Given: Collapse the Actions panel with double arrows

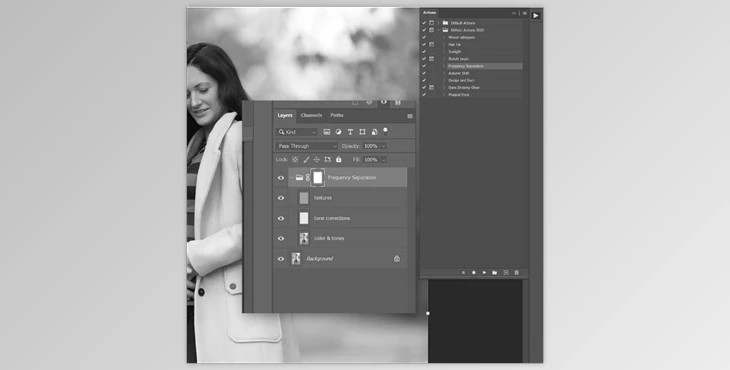Looking at the screenshot, I should [x=514, y=13].
